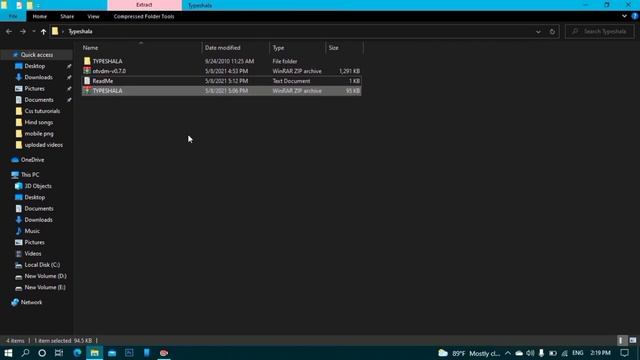Open OneDrive in the sidebar
The width and height of the screenshot is (640, 360).
click(32, 160)
